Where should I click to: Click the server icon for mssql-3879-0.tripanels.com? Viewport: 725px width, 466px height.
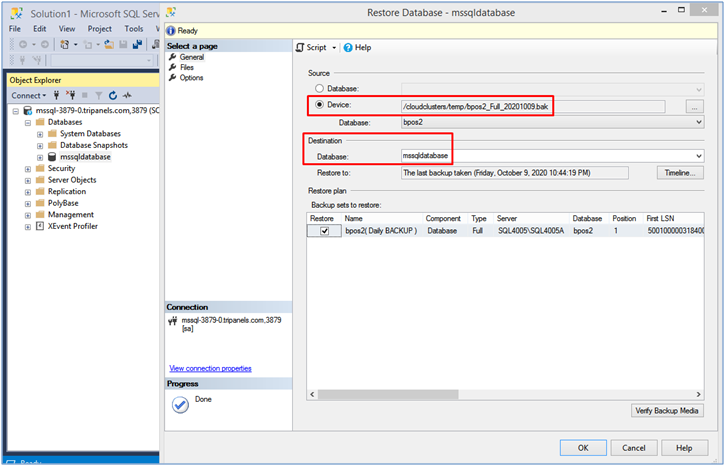pyautogui.click(x=27, y=111)
